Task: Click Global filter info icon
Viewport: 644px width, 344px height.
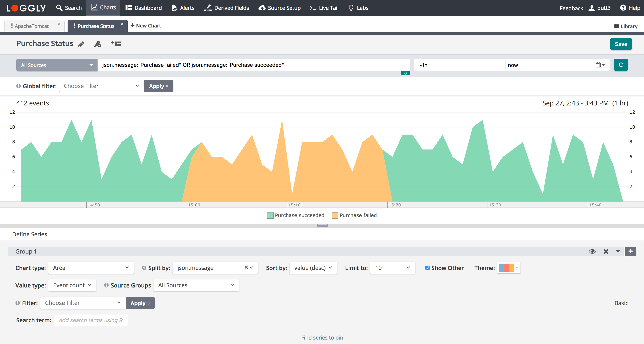Action: click(x=18, y=86)
